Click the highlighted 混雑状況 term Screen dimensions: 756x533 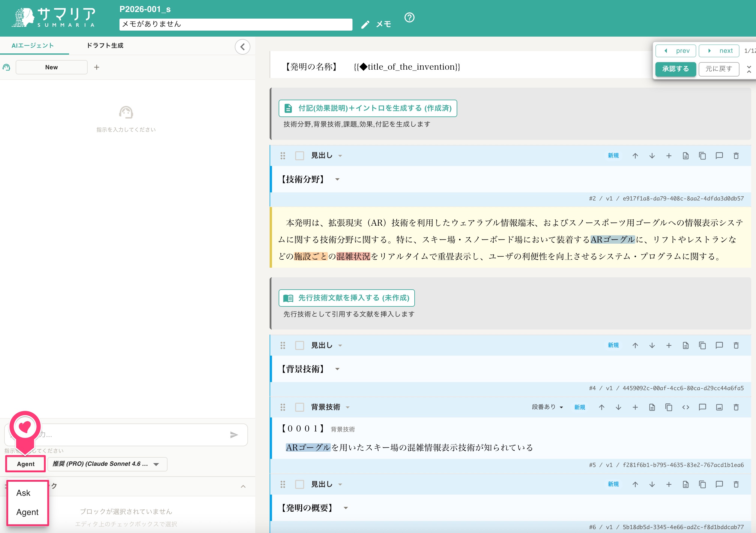click(x=353, y=257)
